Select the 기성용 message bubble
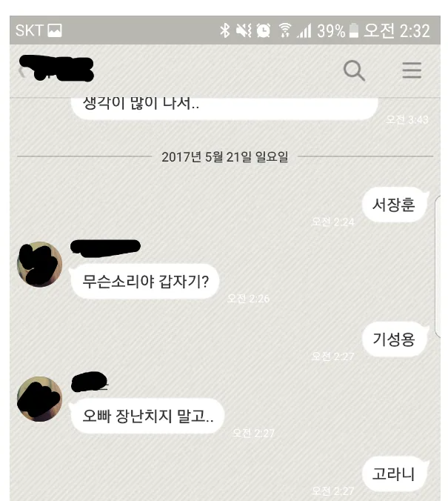 [395, 339]
